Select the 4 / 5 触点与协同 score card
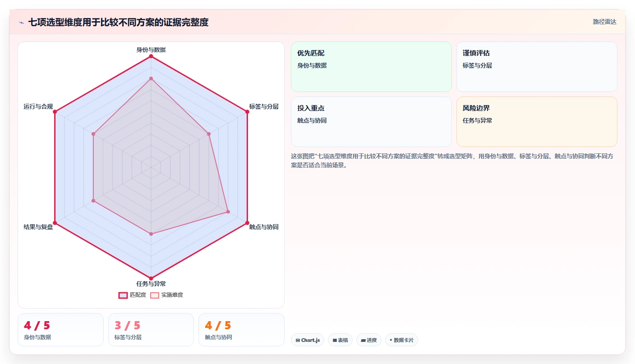The height and width of the screenshot is (364, 635). 241,330
